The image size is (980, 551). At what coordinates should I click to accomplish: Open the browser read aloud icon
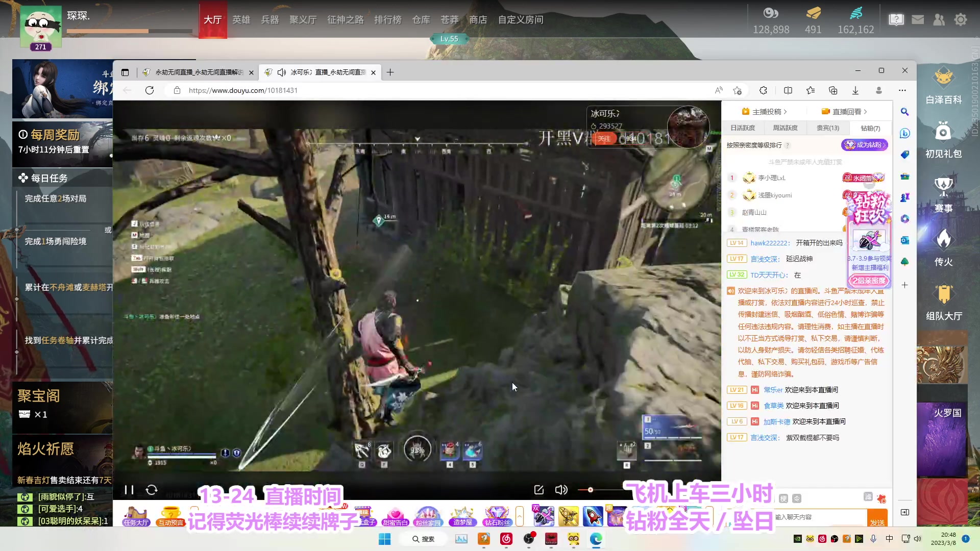(719, 90)
